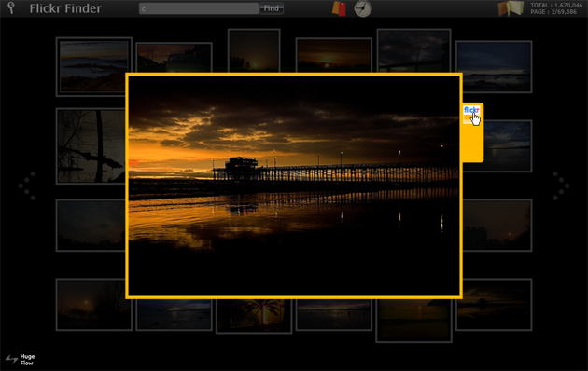Go to previous page with left dotted arrow
588x371 pixels.
click(27, 185)
